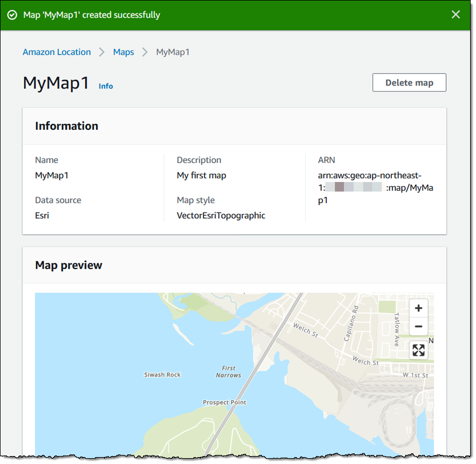Screen dimensions: 476x464
Task: Click the Map preview section heading
Action: coord(69,265)
